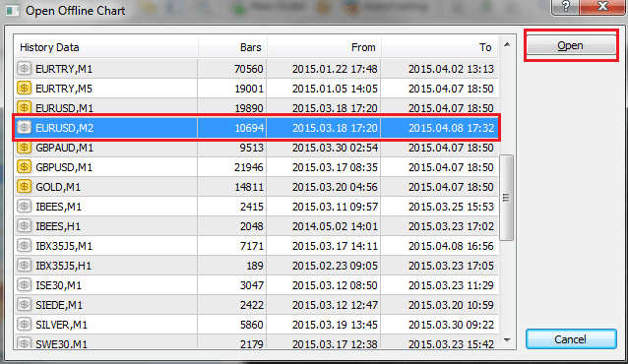Click the gold icon beside GOLD,M1
The image size is (628, 364).
[x=24, y=186]
